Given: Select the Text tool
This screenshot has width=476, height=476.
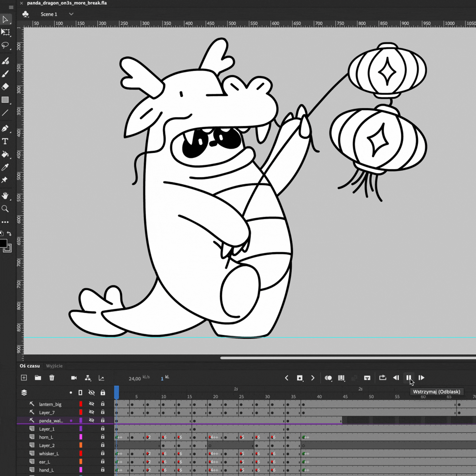Looking at the screenshot, I should pyautogui.click(x=5, y=141).
